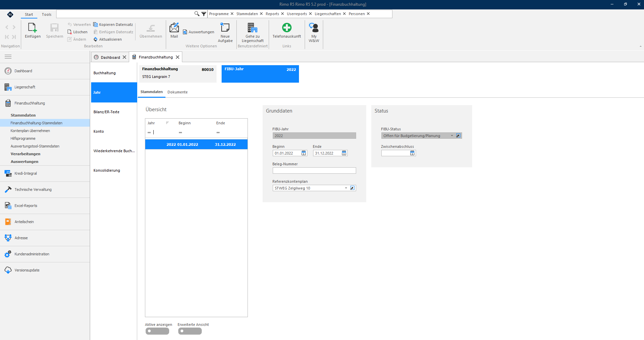The image size is (644, 340).
Task: Click the Aktualisieren refresh icon
Action: coord(96,39)
